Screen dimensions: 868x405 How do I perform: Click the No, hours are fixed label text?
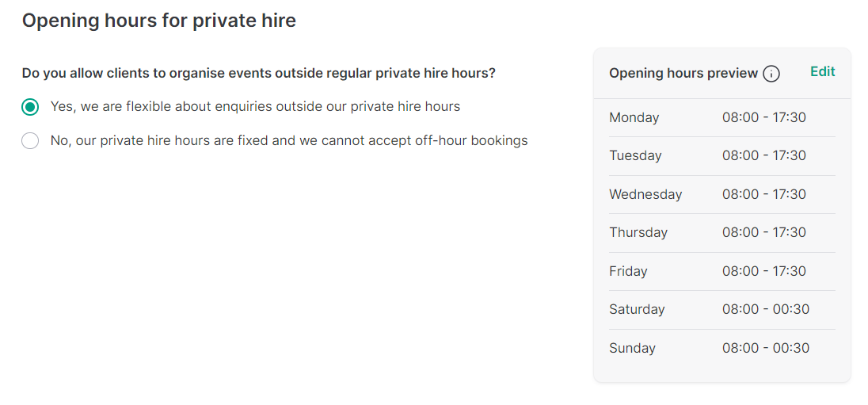289,141
